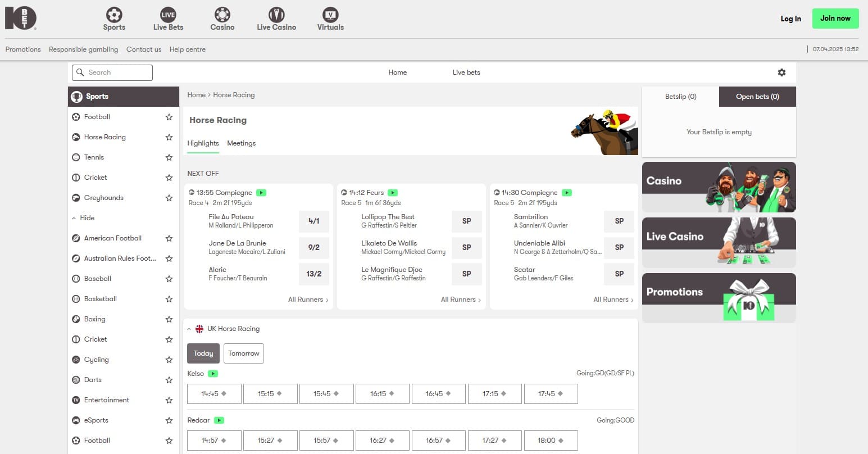Screen dimensions: 868x454
Task: Pick Jane De La Brunie at 9/2
Action: coord(314,248)
